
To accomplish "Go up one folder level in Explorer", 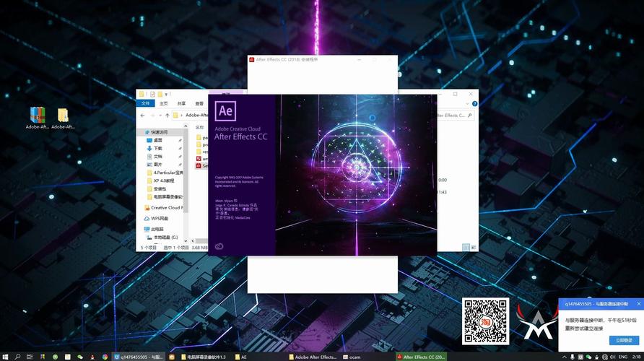I will tap(167, 116).
